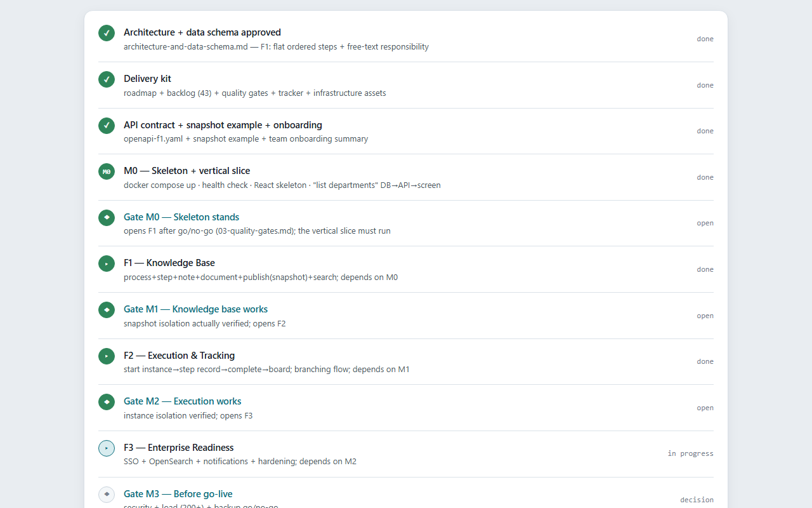
Task: Click the diamond icon beside Gate M2
Action: click(107, 402)
